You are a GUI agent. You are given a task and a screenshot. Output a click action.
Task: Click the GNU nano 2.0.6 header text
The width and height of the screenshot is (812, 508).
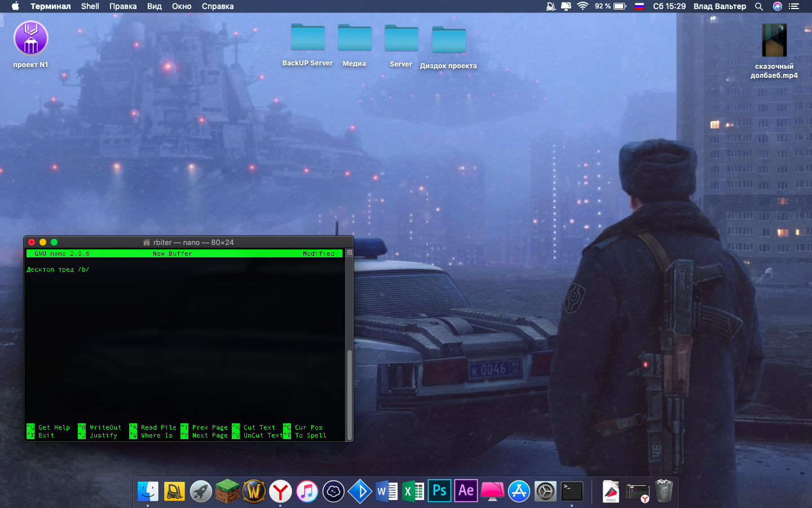pos(62,253)
